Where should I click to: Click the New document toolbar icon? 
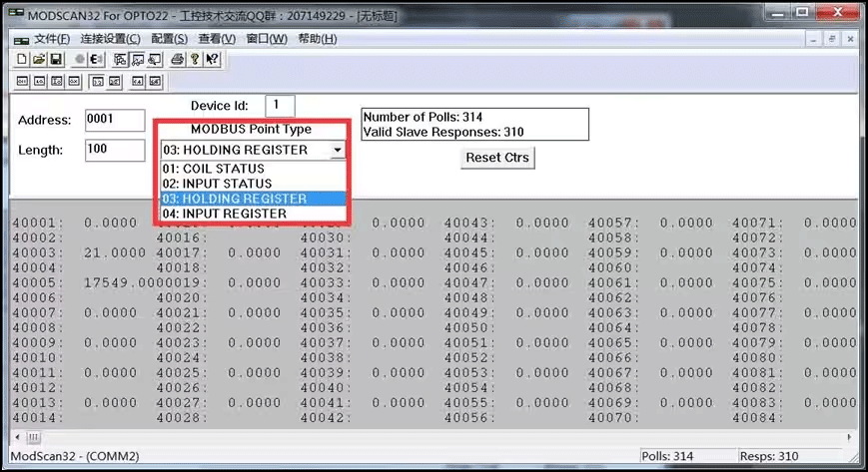(22, 60)
